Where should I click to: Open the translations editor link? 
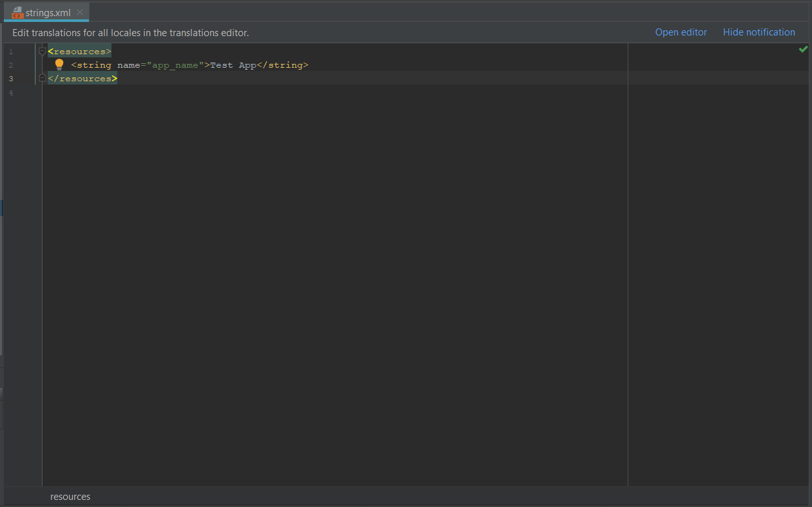point(681,32)
